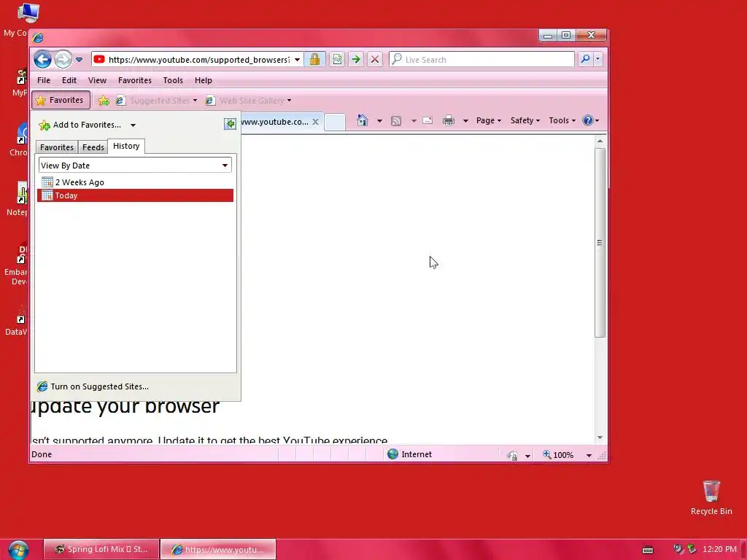This screenshot has height=560, width=747.
Task: Open the Recycle Bin desktop icon
Action: tap(711, 497)
